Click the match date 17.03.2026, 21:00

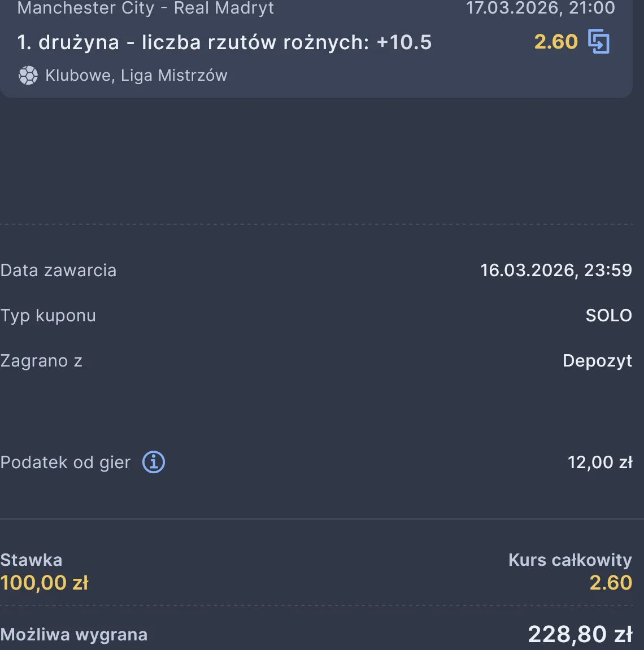[539, 8]
